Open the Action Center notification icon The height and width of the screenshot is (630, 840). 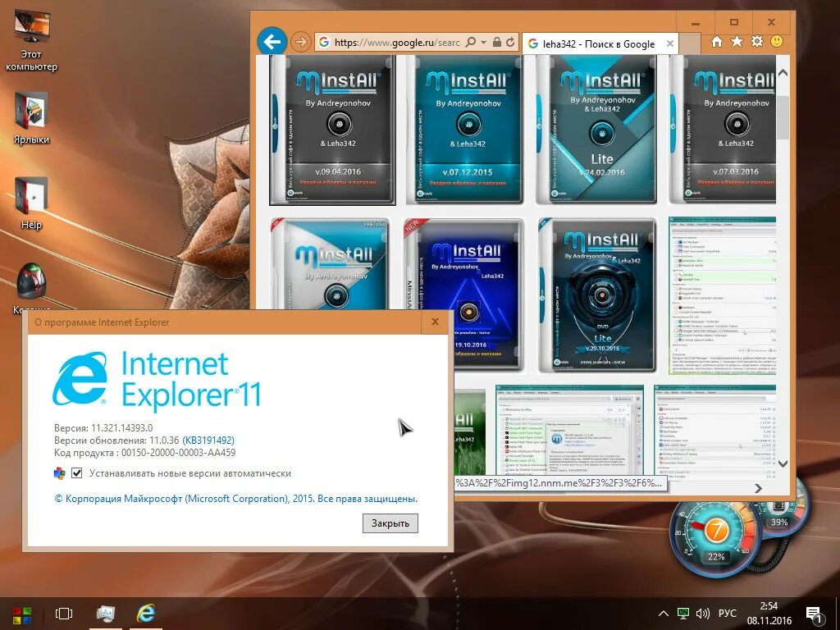coord(814,614)
